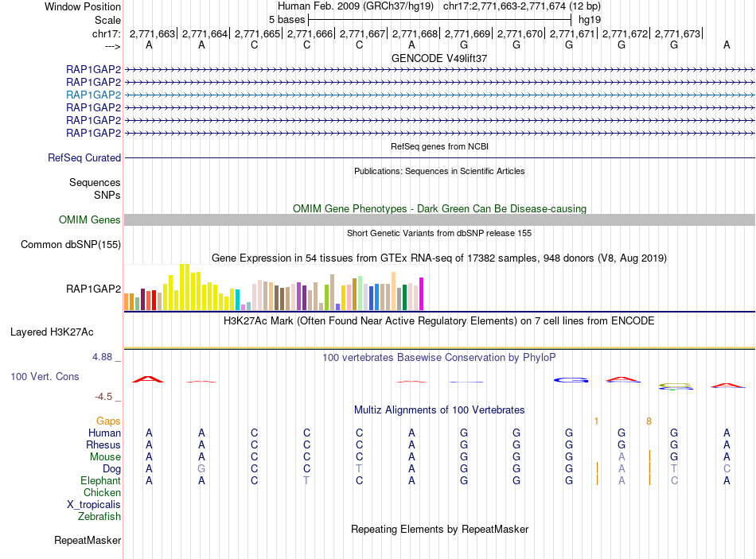The width and height of the screenshot is (756, 559).
Task: Click the Sequences track label
Action: coord(95,182)
